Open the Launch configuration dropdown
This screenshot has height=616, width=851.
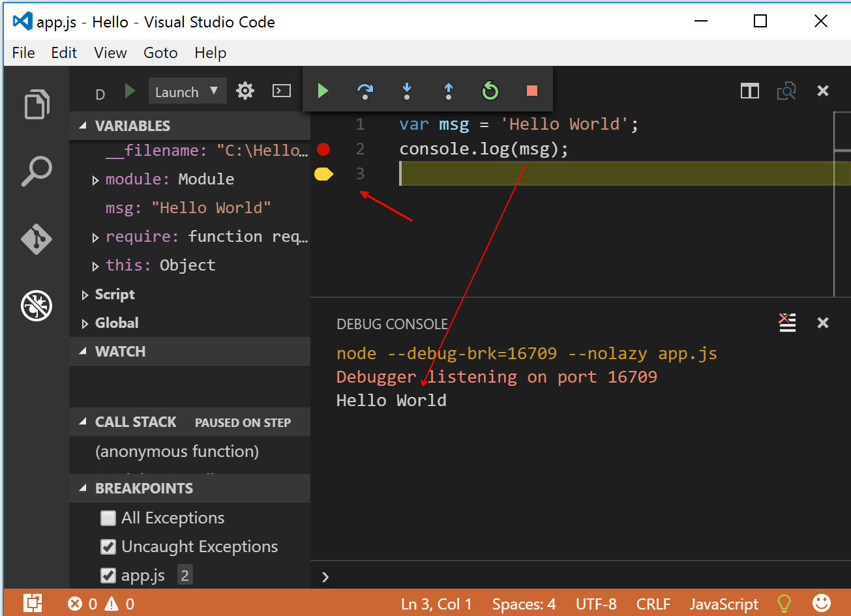pyautogui.click(x=187, y=91)
